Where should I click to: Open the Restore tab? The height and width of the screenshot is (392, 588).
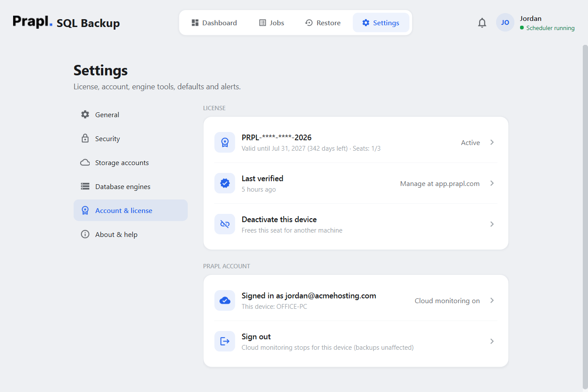[323, 23]
